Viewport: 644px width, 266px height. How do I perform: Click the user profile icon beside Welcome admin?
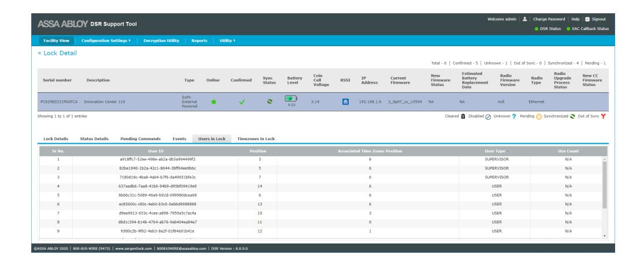tap(524, 19)
